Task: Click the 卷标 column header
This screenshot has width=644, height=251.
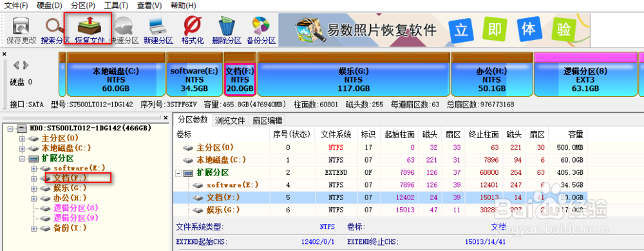Action: [222, 134]
